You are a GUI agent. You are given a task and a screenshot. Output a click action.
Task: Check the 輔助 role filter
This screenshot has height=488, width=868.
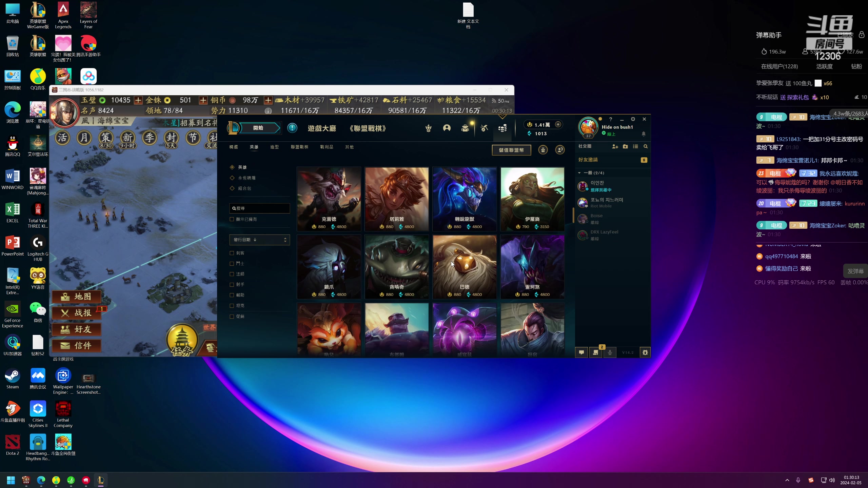(x=232, y=295)
